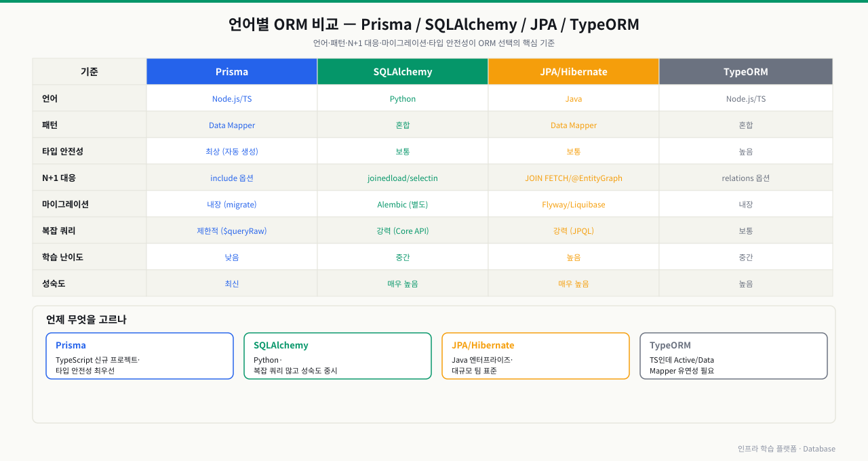Click the main title 언어별 ORM 비교
This screenshot has height=461, width=868.
(x=434, y=24)
